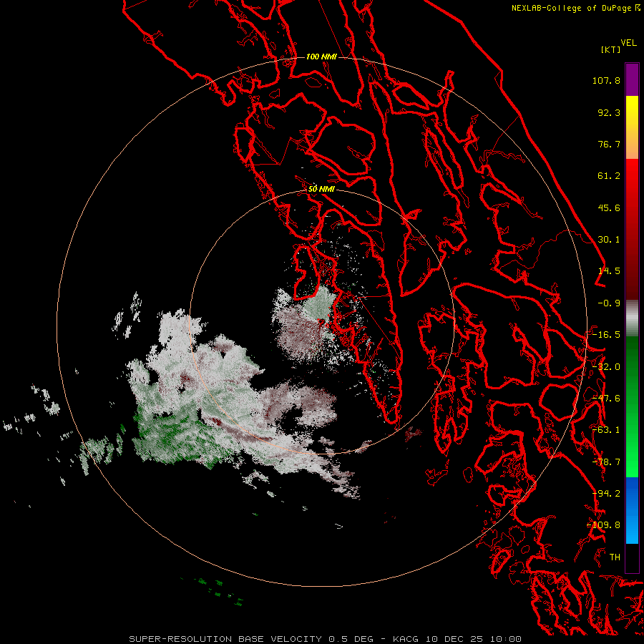Click the 100 NMI range ring label
Screen dimensions: 644x644
(x=321, y=57)
